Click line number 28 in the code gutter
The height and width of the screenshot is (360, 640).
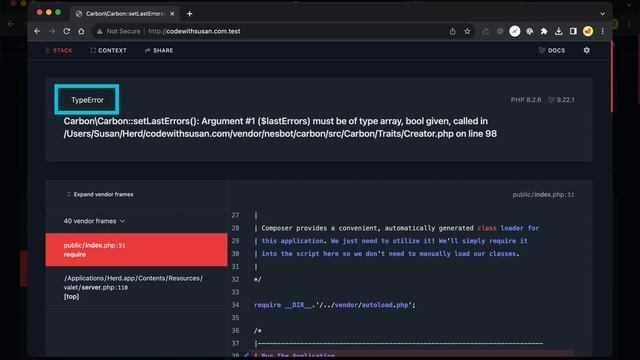[236, 228]
